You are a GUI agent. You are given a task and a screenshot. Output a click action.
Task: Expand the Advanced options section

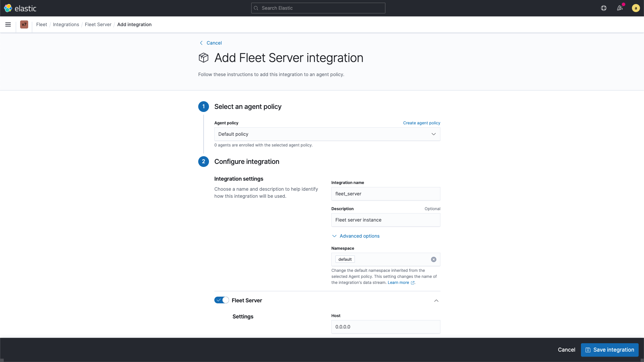[355, 236]
